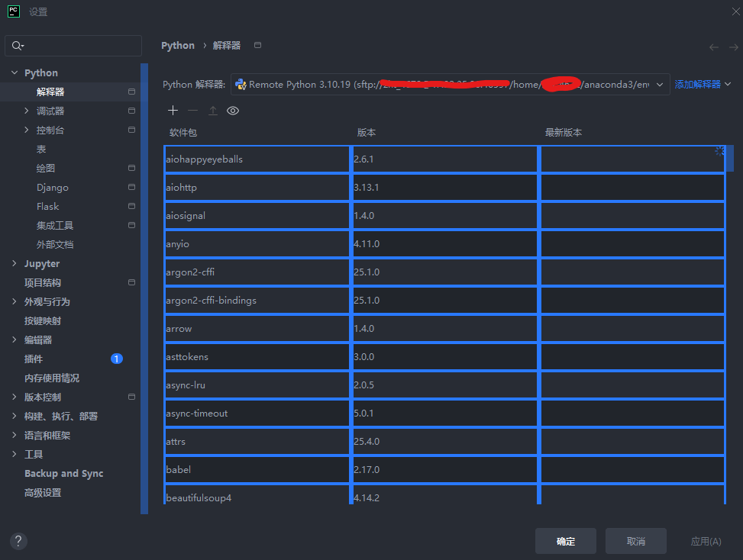This screenshot has width=743, height=560.
Task: Open 外部文档 settings page
Action: point(55,244)
